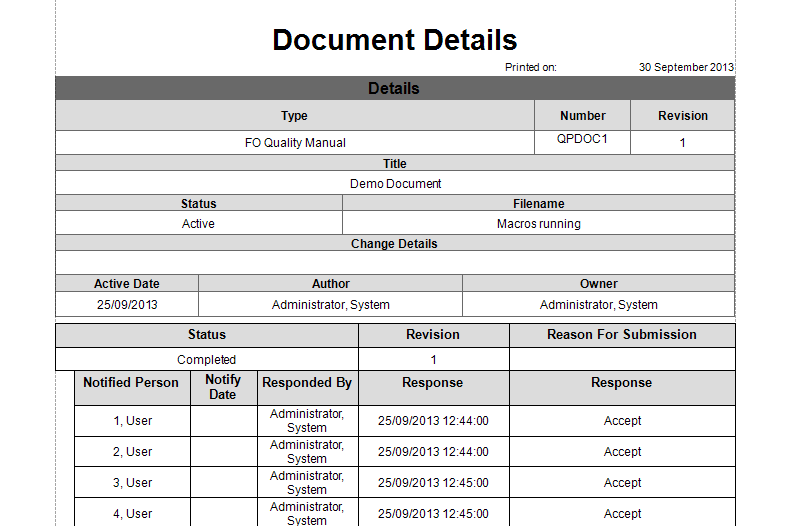Click Accept in the '3, User' row
This screenshot has width=790, height=526.
tap(622, 483)
